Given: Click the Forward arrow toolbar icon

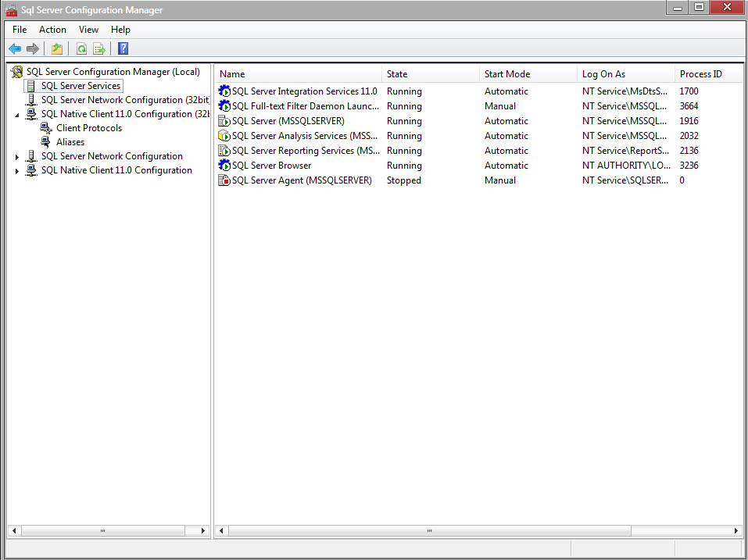Looking at the screenshot, I should point(33,48).
